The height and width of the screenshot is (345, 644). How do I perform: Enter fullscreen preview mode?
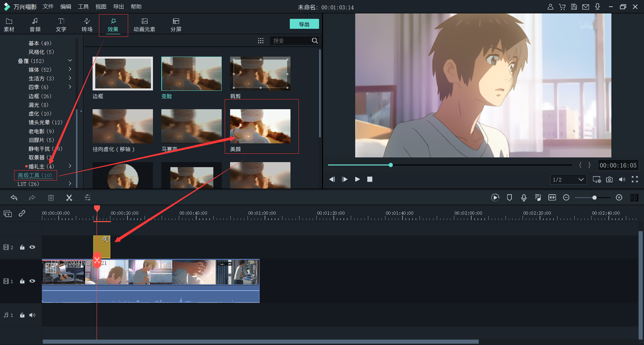click(x=635, y=180)
